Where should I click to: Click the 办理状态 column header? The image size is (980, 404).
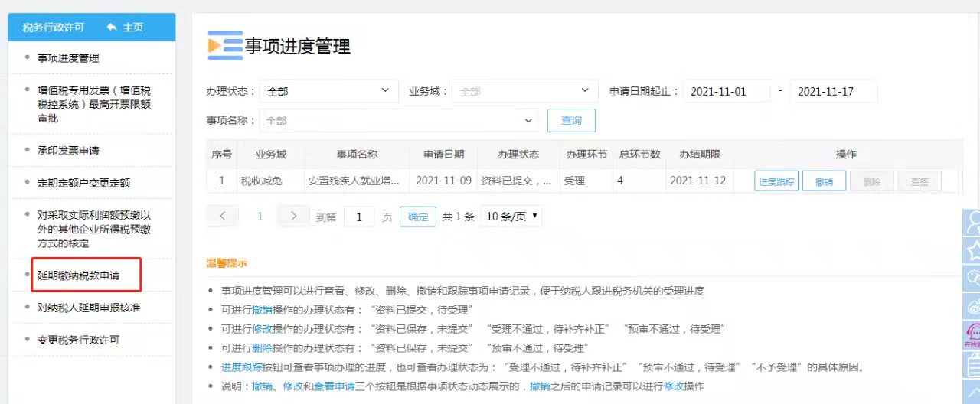click(x=518, y=154)
